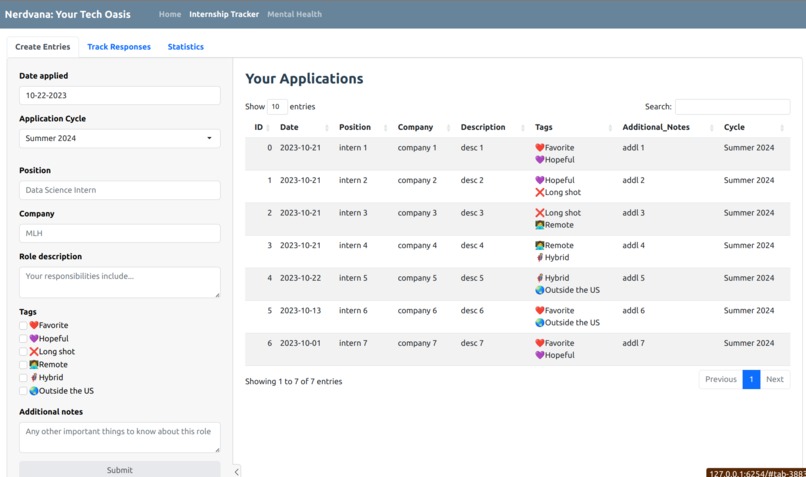Click the Showing 1 to 7 of 7 entries text
Viewport: 806px width, 477px height.
(294, 381)
